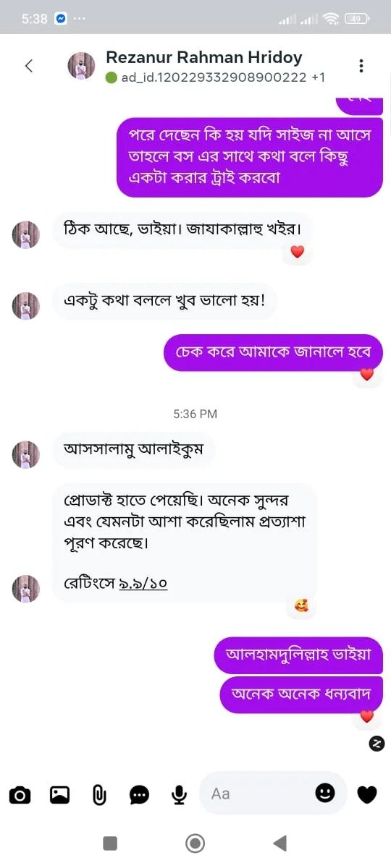Open Rezanur Rahman Hridoy's profile name
391x868 pixels.
coord(204,57)
